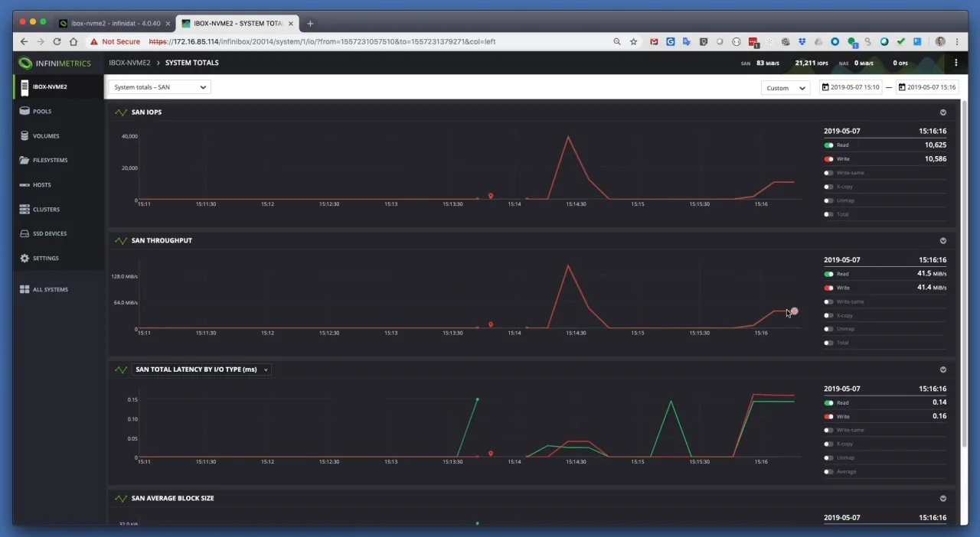The height and width of the screenshot is (537, 980).
Task: Toggle Write series in SAN Throughput
Action: (829, 288)
